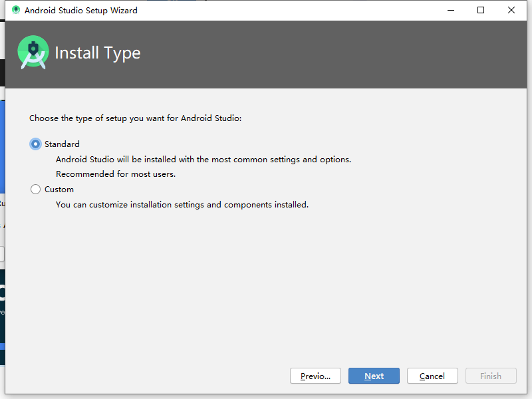Screen dimensions: 532x399
Task: Minimize the Setup Wizard window
Action: click(450, 10)
